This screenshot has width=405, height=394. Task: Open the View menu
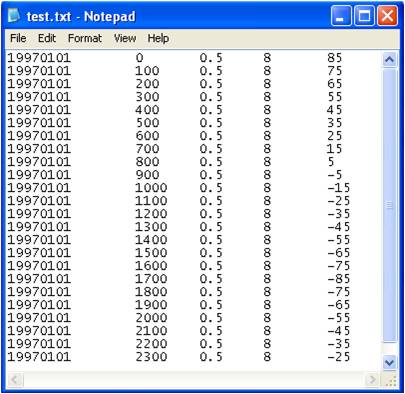click(x=125, y=38)
